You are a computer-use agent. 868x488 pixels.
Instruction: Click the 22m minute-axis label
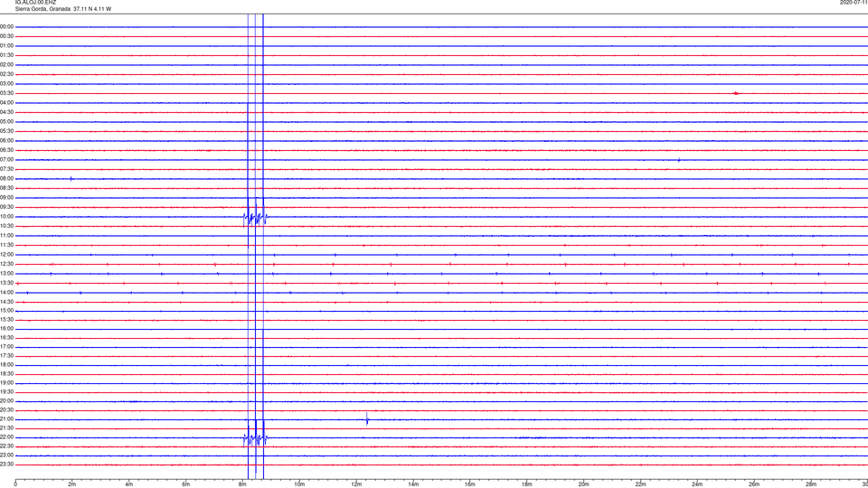pos(640,484)
